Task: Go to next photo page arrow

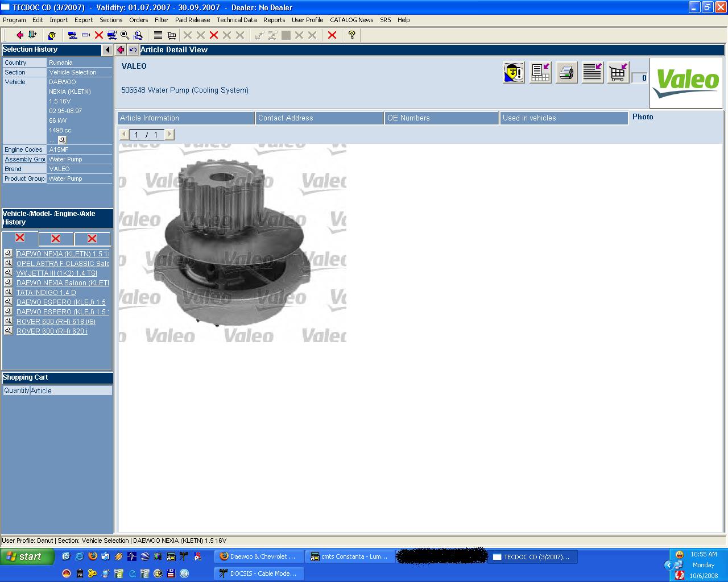Action: tap(169, 135)
